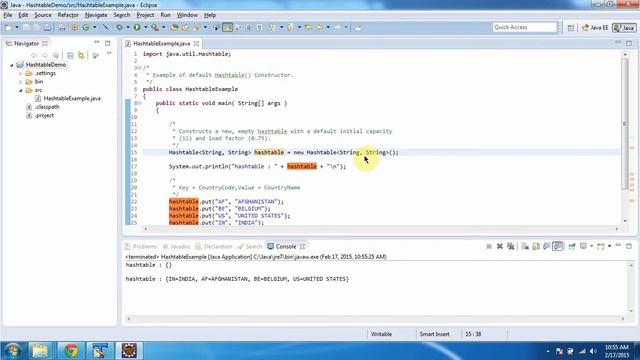Select the Java perspective button
The image size is (640, 360).
click(624, 28)
